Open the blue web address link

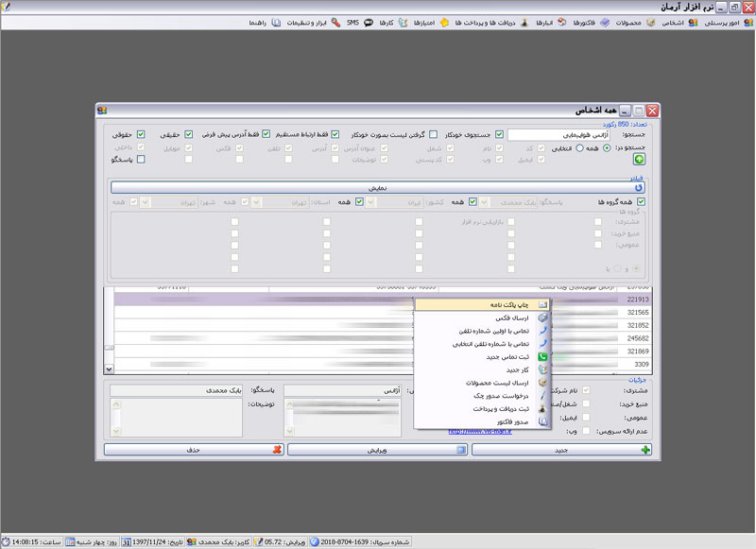480,432
